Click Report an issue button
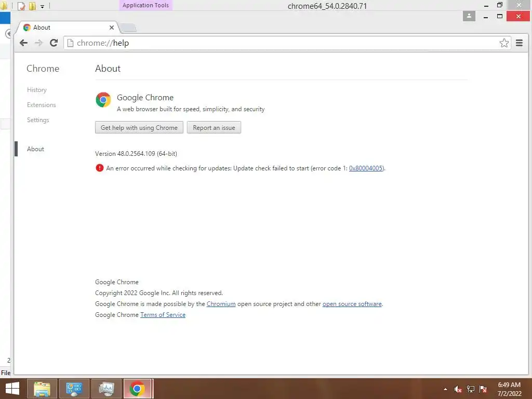The width and height of the screenshot is (532, 399). [214, 128]
